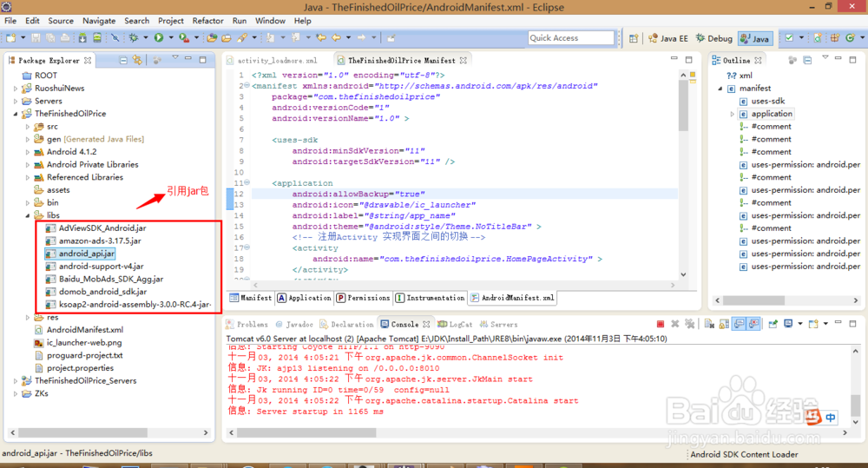
Task: Click the new Java class green C icon
Action: (850, 37)
